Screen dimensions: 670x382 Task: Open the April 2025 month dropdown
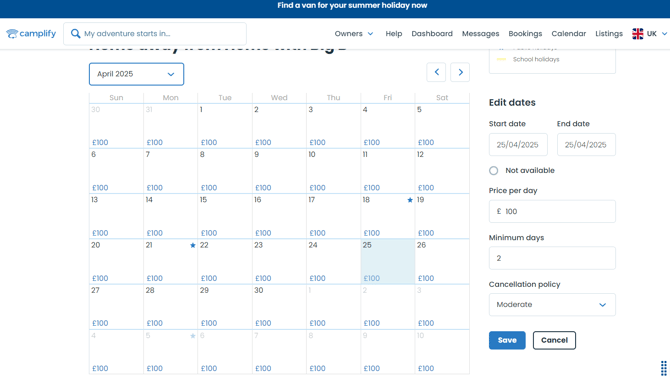coord(136,74)
